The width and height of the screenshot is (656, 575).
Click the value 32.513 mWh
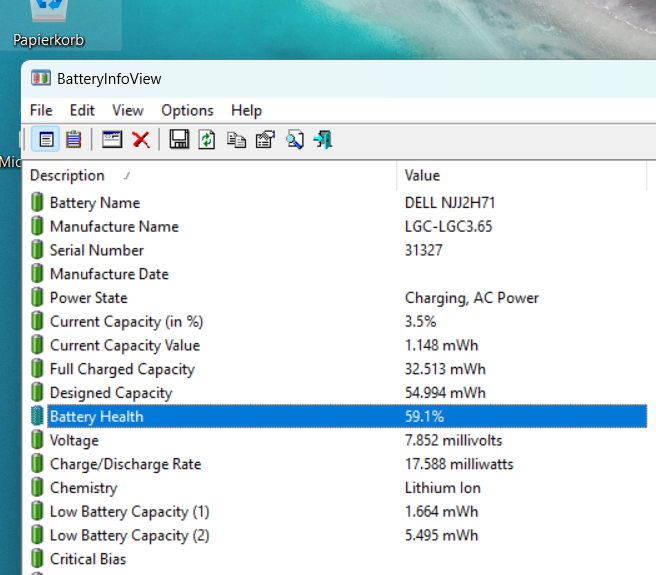click(445, 370)
